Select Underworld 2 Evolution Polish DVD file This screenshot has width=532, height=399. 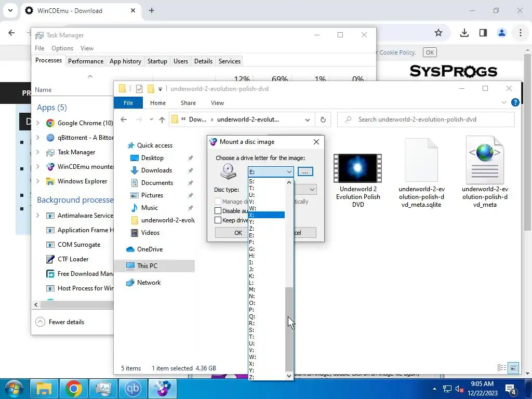pyautogui.click(x=358, y=181)
